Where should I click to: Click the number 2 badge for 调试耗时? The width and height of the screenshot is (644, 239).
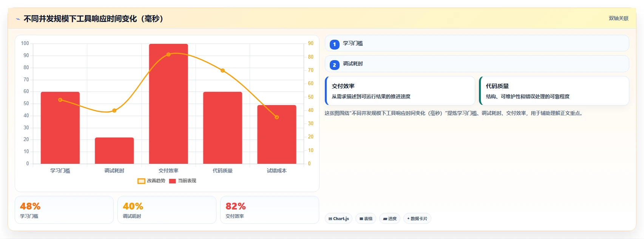tap(335, 65)
